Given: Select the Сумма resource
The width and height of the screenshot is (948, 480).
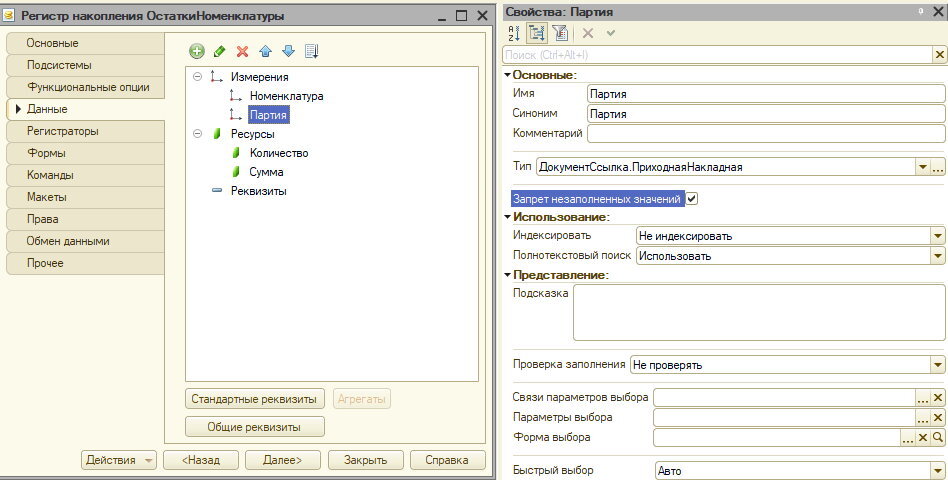Looking at the screenshot, I should [x=266, y=172].
